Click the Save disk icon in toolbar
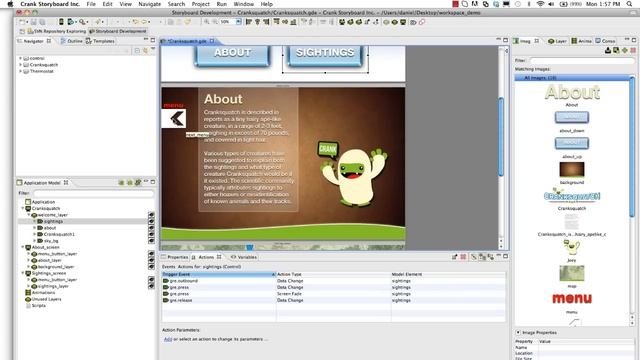Image resolution: width=640 pixels, height=360 pixels. point(33,22)
